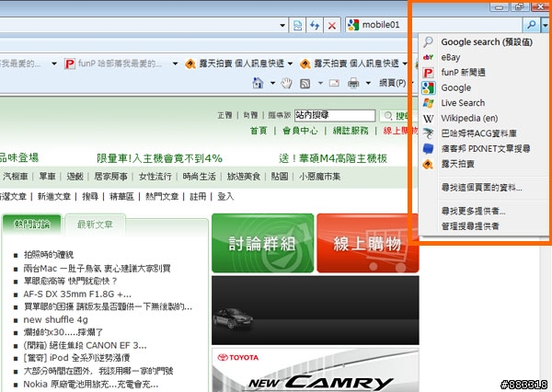This screenshot has height=392, width=552.
Task: Open 女性流行 category in nav bar
Action: (155, 176)
